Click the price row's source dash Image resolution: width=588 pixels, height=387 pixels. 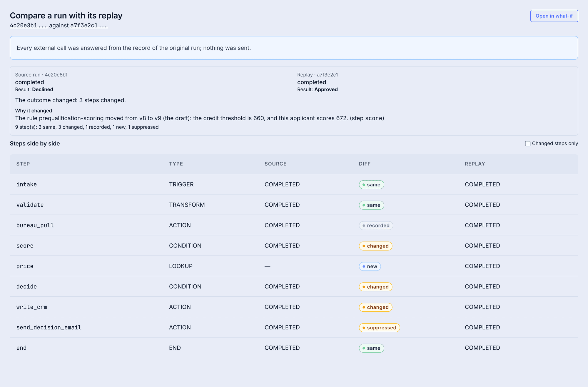click(267, 266)
